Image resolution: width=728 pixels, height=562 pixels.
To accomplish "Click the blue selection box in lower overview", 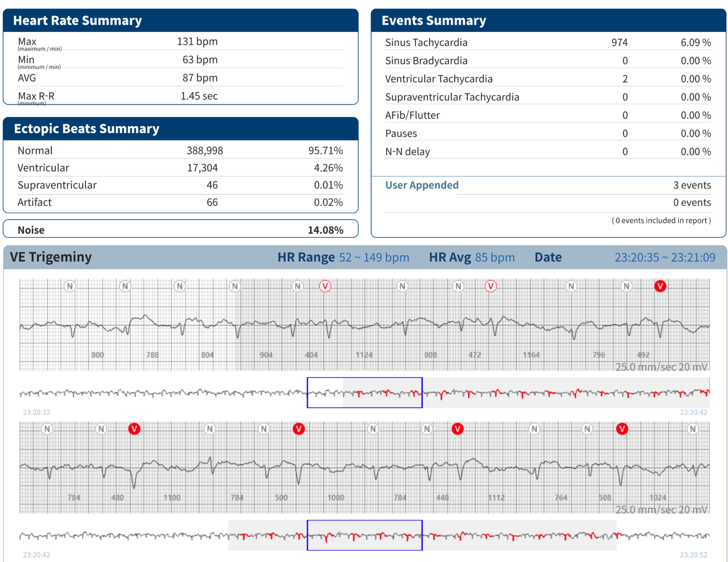I will (364, 535).
